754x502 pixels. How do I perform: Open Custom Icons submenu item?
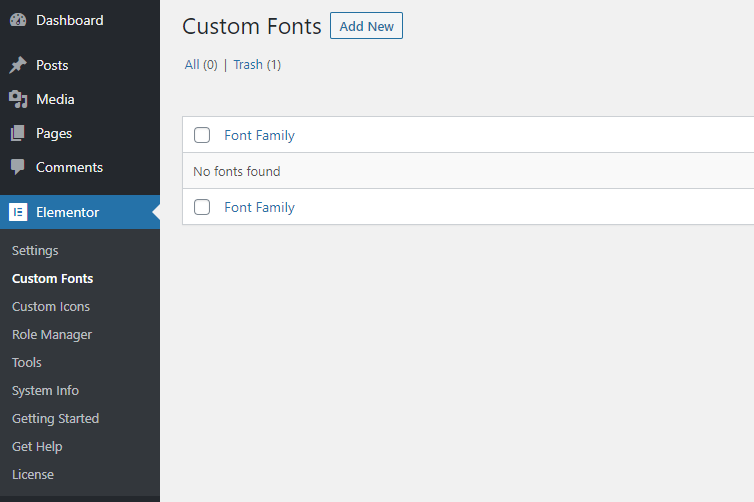pos(51,306)
